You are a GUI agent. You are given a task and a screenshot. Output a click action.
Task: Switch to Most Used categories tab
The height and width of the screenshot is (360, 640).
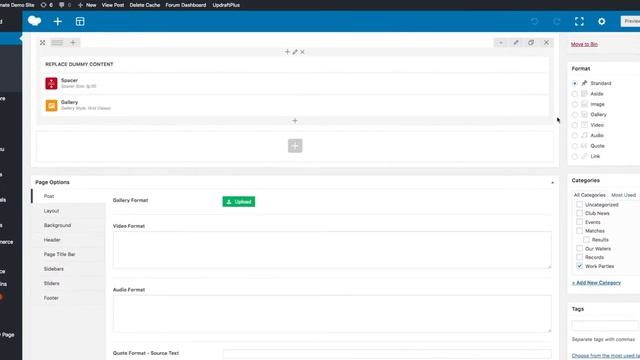click(x=623, y=195)
